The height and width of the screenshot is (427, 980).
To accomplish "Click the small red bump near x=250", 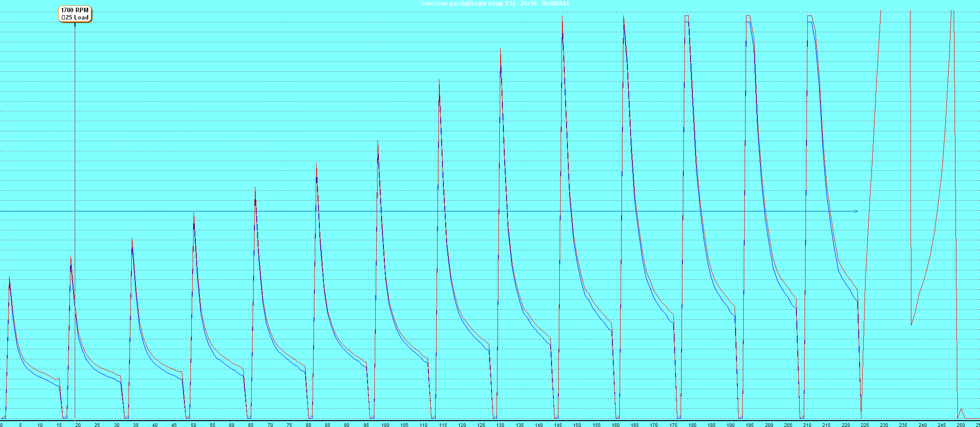I will point(961,410).
